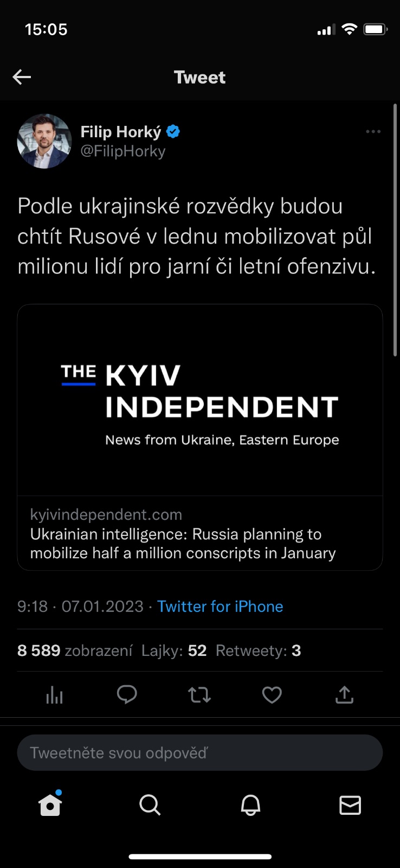This screenshot has width=400, height=868.
Task: Tap the share upload icon
Action: click(x=344, y=694)
